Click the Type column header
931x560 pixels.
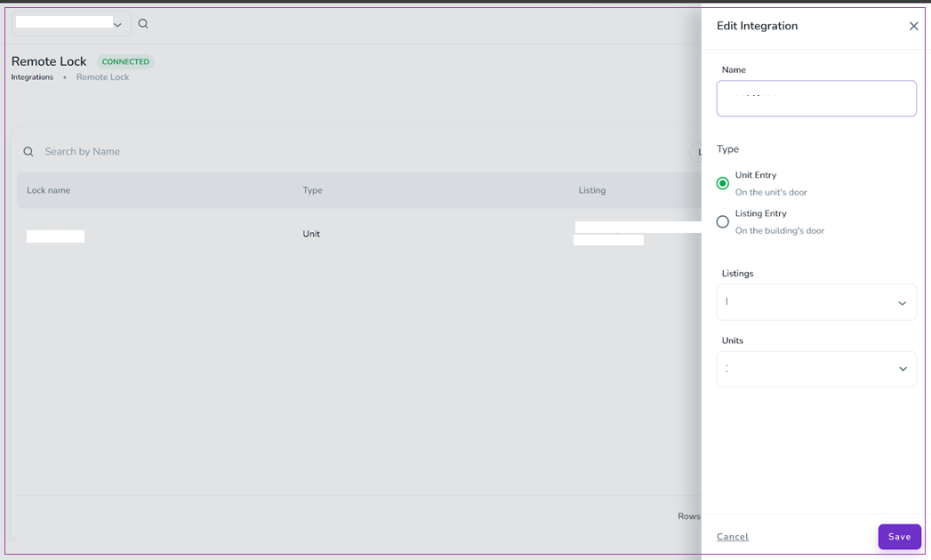[312, 190]
